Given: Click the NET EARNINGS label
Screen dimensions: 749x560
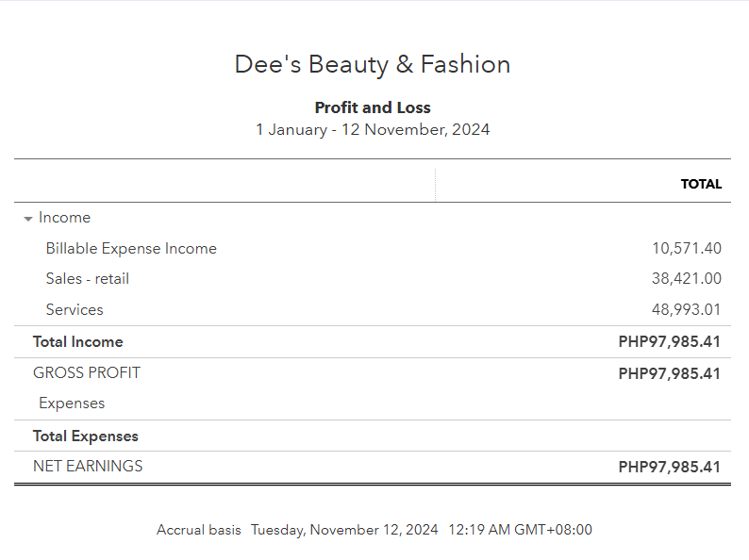Looking at the screenshot, I should pyautogui.click(x=88, y=467).
